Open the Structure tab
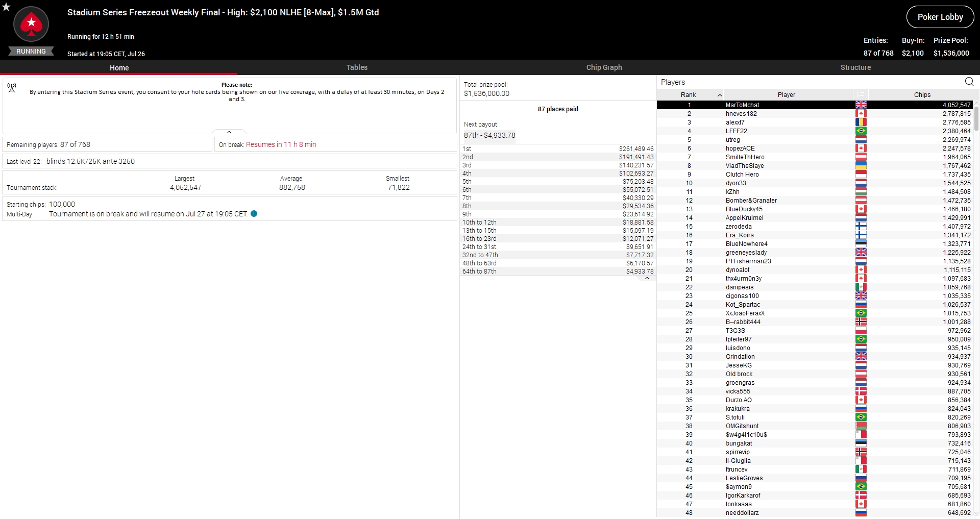980x519 pixels. coord(855,67)
